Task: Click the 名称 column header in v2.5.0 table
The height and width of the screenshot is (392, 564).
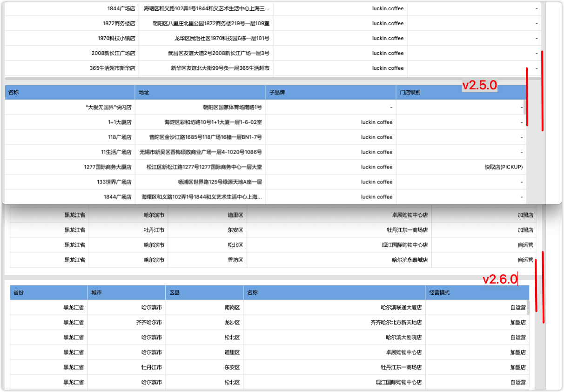Action: tap(14, 92)
